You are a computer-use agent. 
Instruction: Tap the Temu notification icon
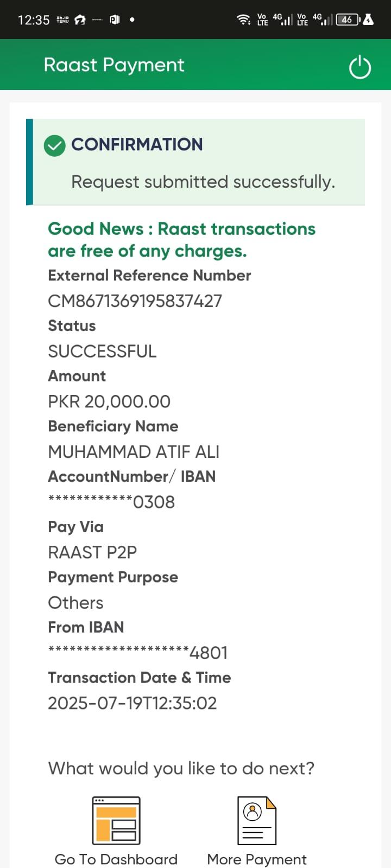click(x=63, y=20)
